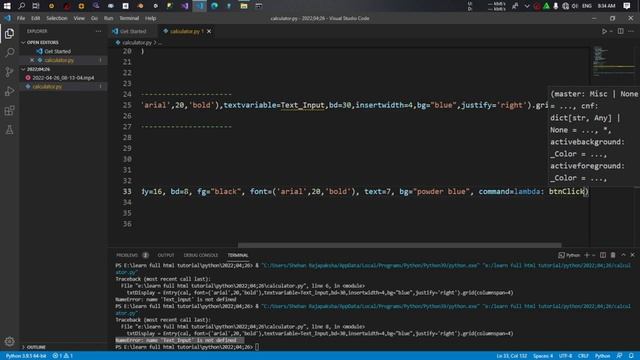
Task: Open run options dropdown beside play button
Action: click(x=611, y=31)
